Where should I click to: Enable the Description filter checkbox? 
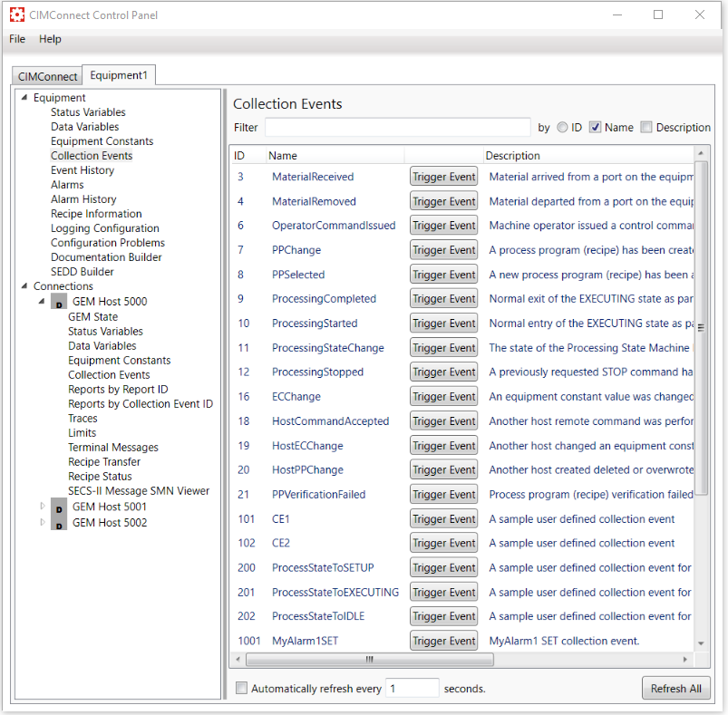pos(645,127)
